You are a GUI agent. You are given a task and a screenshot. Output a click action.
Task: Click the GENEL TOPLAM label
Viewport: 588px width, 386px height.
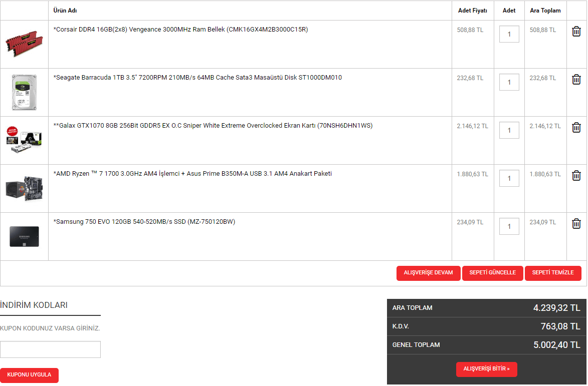coord(416,345)
